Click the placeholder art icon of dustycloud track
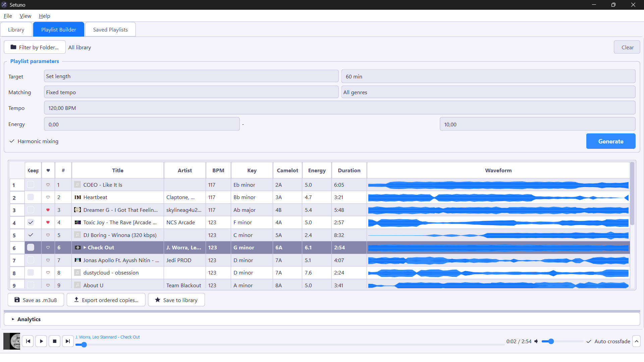The width and height of the screenshot is (644, 362). click(x=77, y=273)
